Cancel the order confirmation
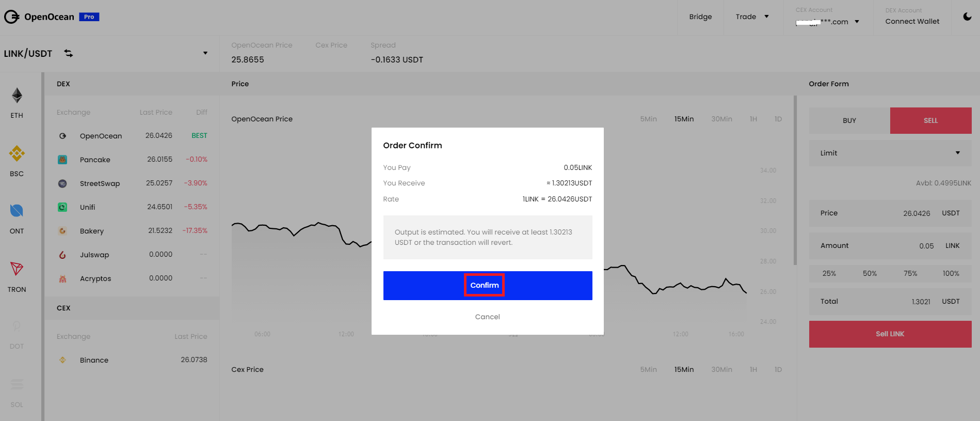This screenshot has height=421, width=980. pyautogui.click(x=488, y=317)
